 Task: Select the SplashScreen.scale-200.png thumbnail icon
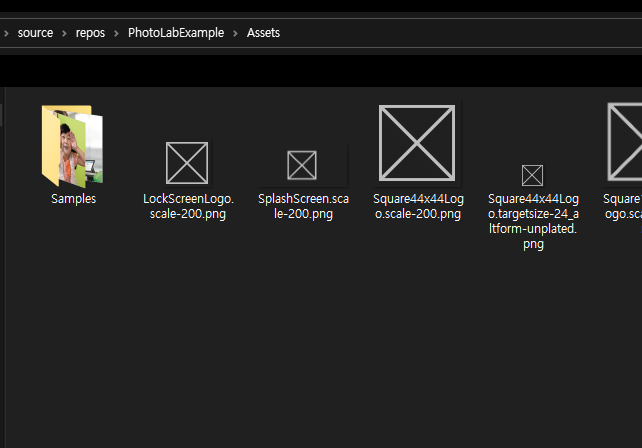coord(302,165)
